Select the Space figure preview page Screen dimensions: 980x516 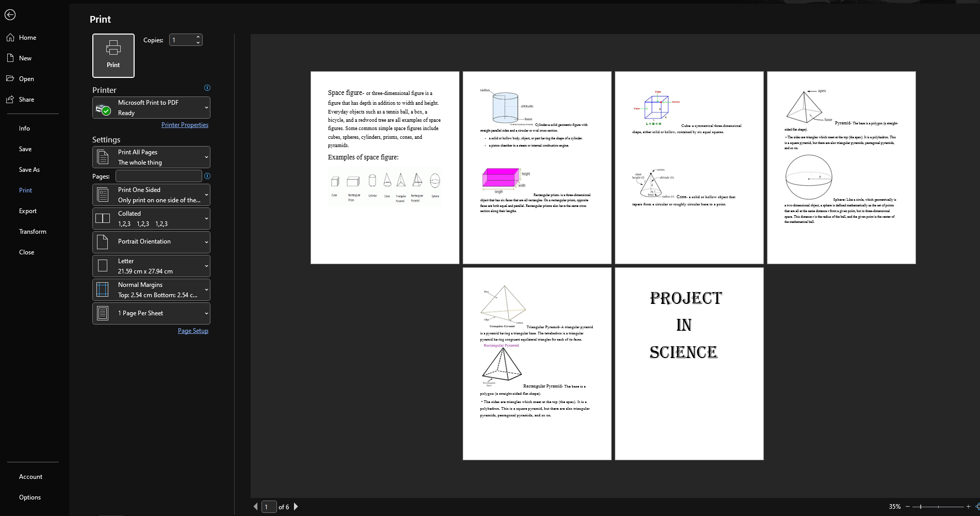[385, 168]
